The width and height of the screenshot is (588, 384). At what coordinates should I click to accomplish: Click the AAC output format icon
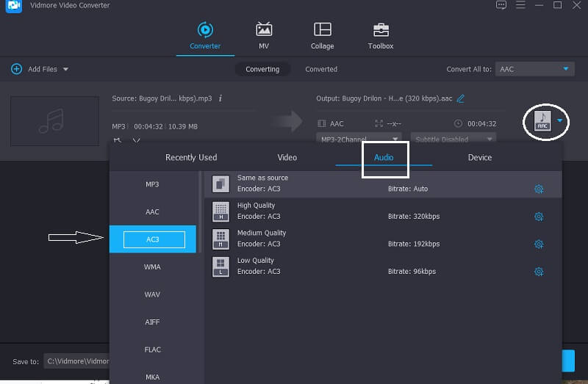(x=542, y=120)
